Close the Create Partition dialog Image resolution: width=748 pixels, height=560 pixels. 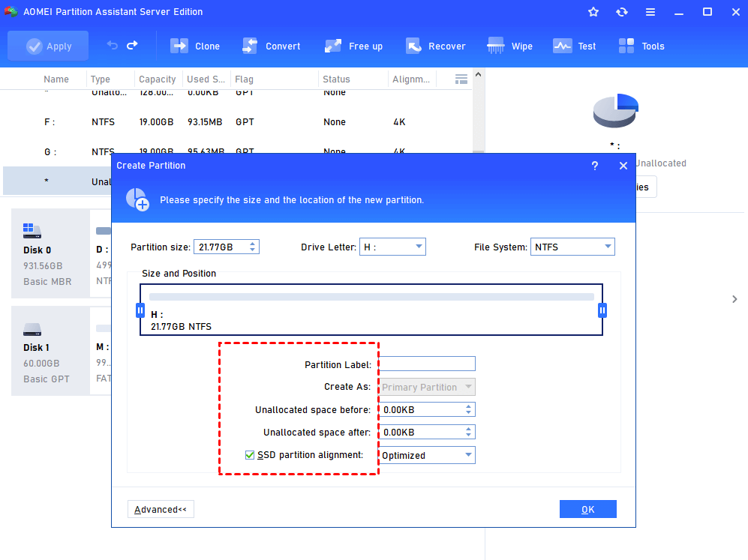(x=623, y=166)
